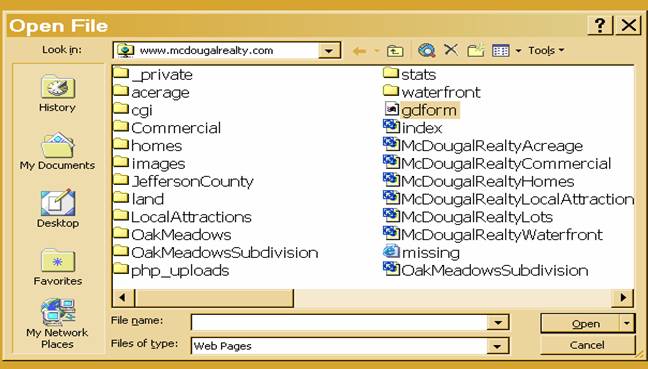This screenshot has width=648, height=369.
Task: Select the land folder
Action: click(x=139, y=199)
